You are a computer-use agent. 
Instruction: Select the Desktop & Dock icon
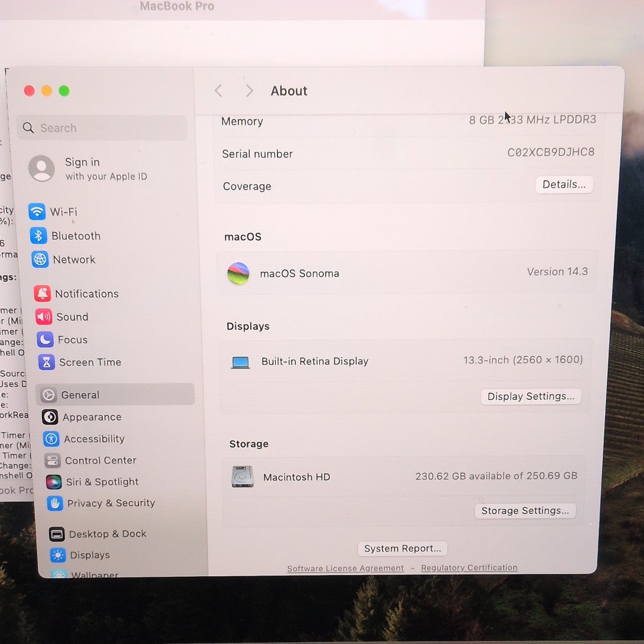57,534
